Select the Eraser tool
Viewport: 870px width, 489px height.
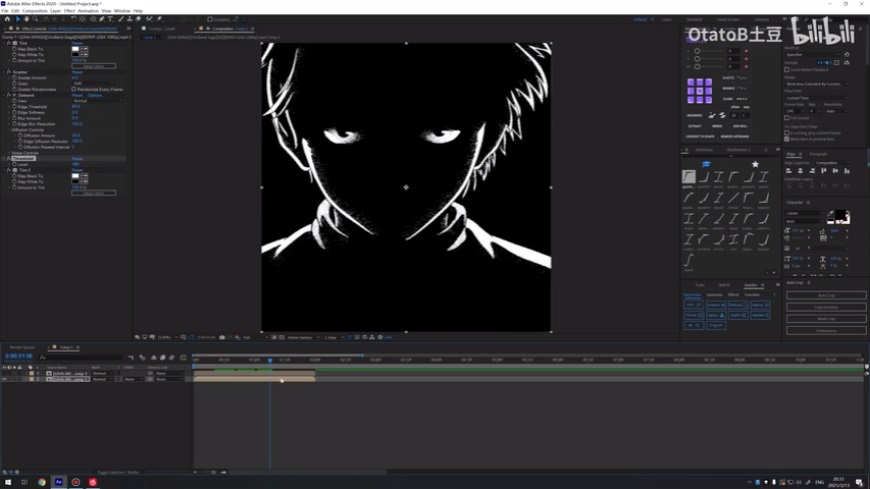click(x=138, y=19)
